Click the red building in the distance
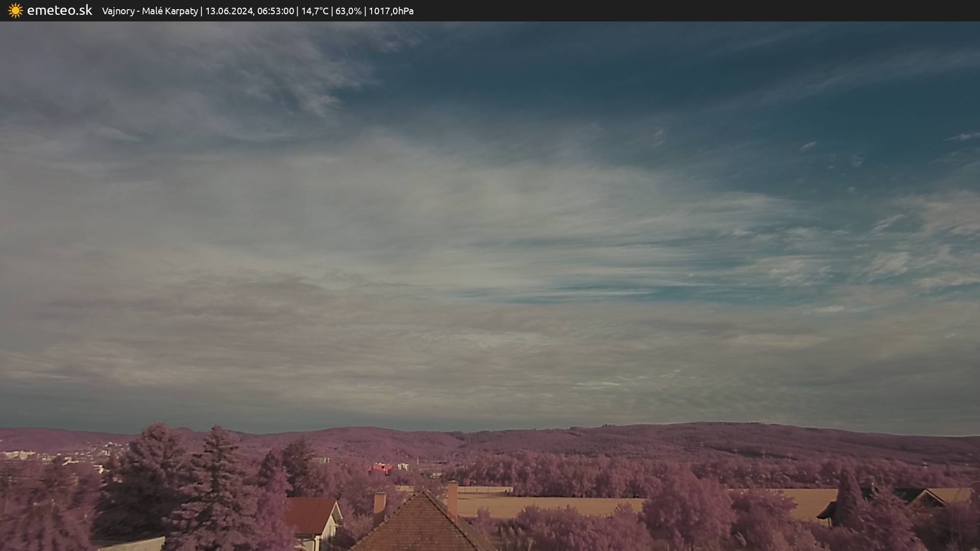This screenshot has height=551, width=980. (381, 468)
